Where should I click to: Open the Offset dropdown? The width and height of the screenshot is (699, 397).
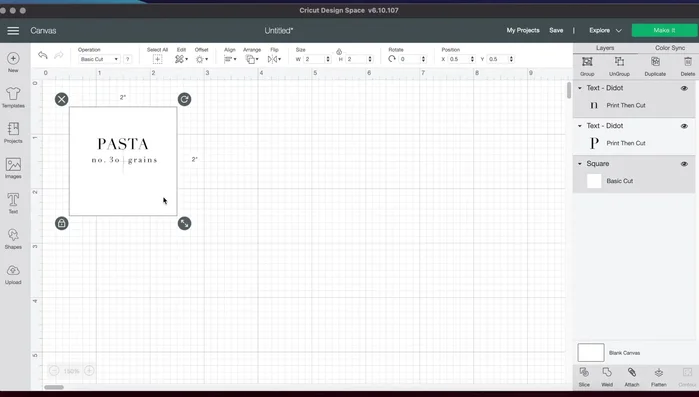(201, 59)
